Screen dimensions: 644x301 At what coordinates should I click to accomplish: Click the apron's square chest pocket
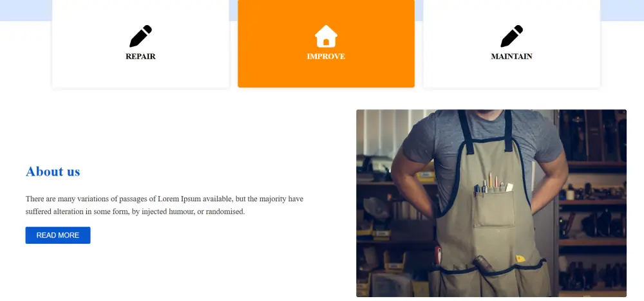pos(494,209)
